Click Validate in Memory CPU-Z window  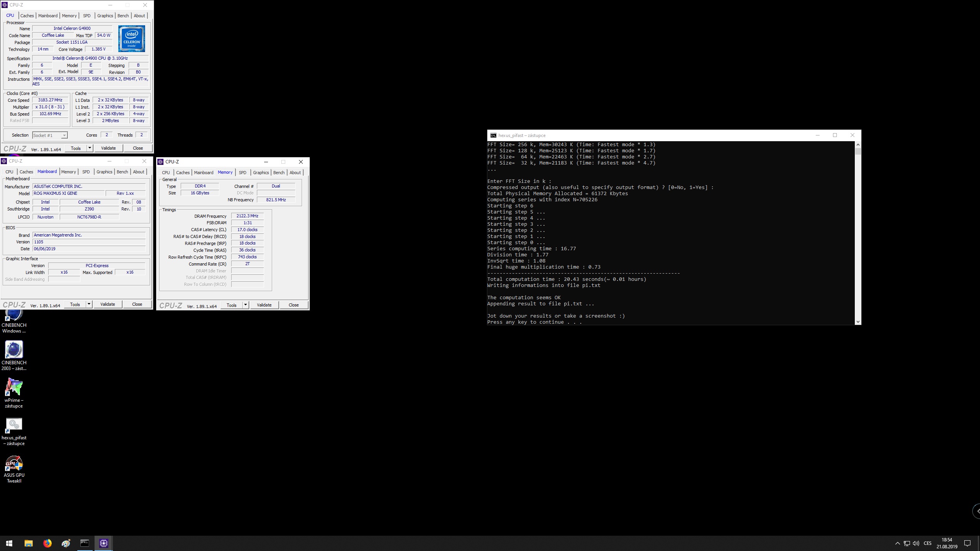coord(264,305)
